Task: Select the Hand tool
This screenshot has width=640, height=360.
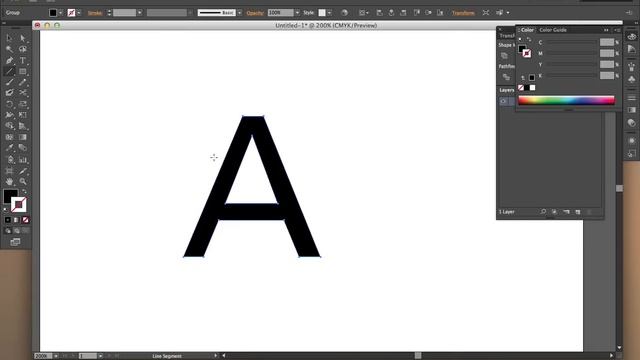Action: tap(9, 182)
